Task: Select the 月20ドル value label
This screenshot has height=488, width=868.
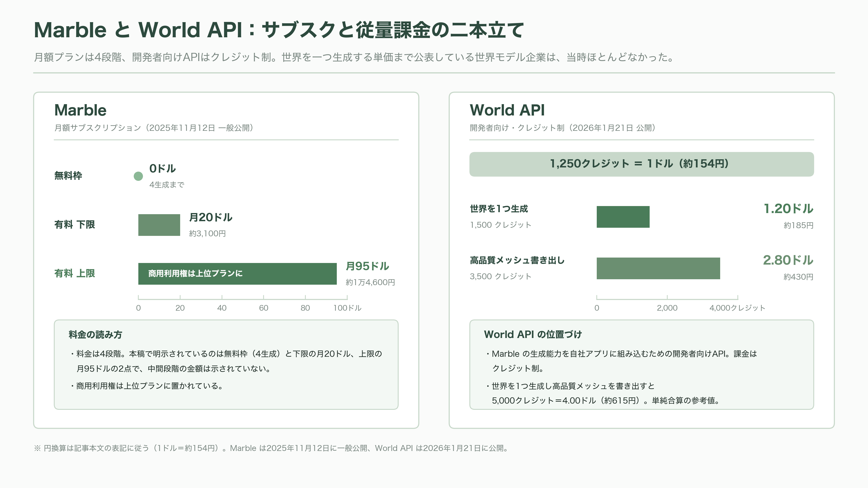Action: point(211,217)
